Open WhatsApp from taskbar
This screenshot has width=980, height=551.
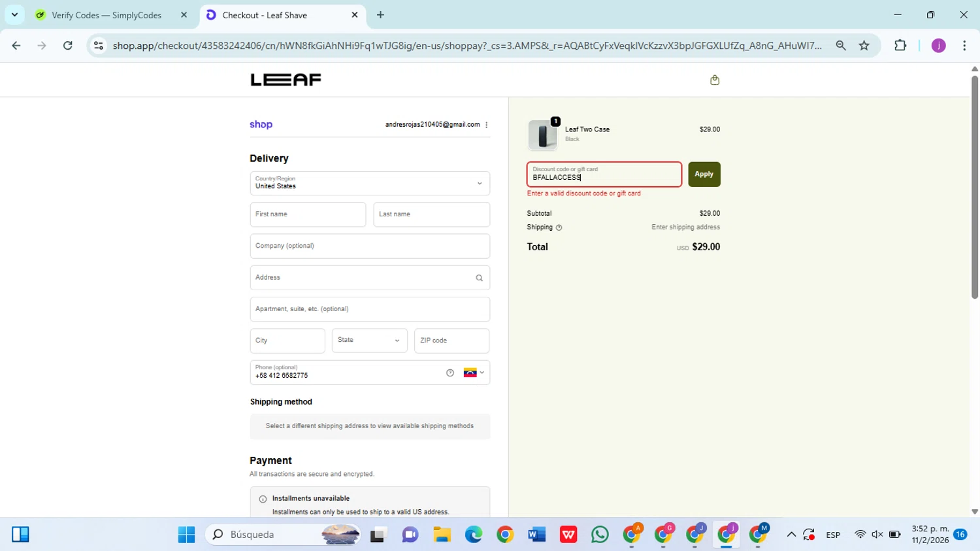[600, 535]
